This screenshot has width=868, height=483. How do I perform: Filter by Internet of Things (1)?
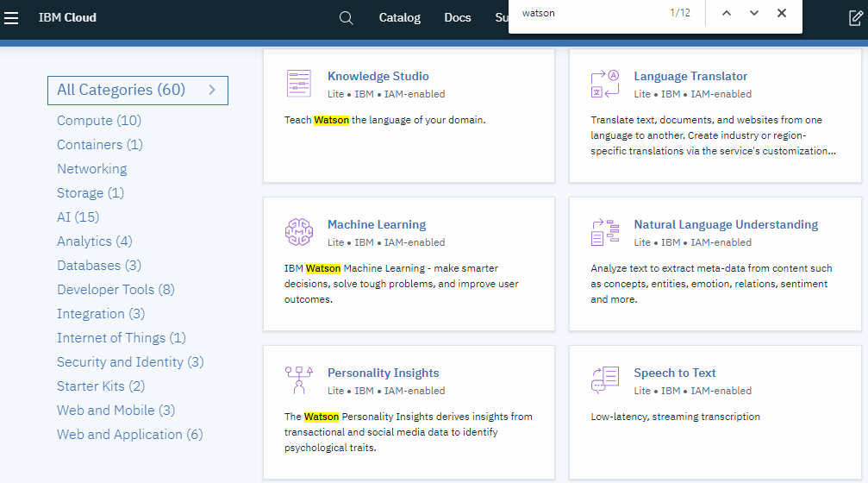(122, 338)
